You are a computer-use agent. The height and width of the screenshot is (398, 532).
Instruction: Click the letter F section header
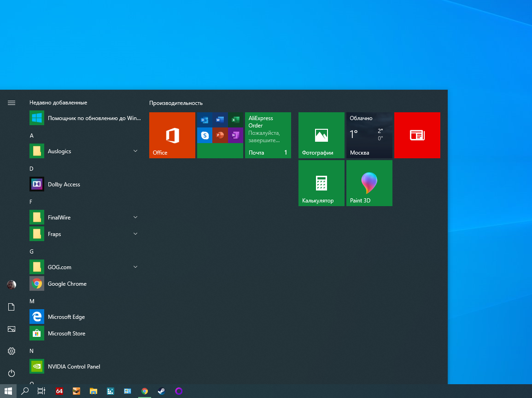point(31,202)
